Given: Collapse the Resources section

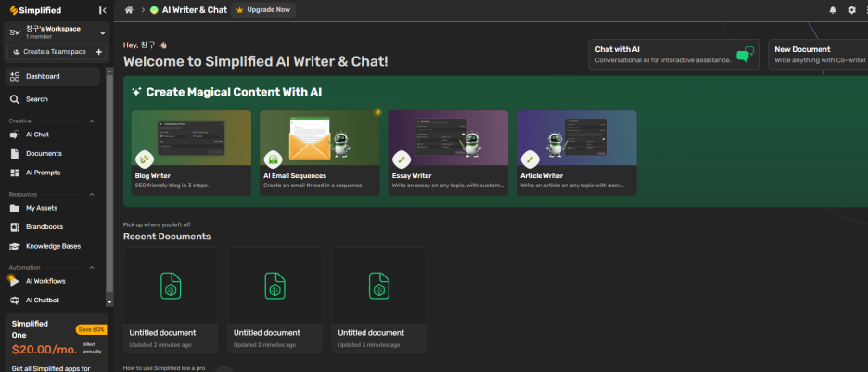Looking at the screenshot, I should [x=92, y=194].
